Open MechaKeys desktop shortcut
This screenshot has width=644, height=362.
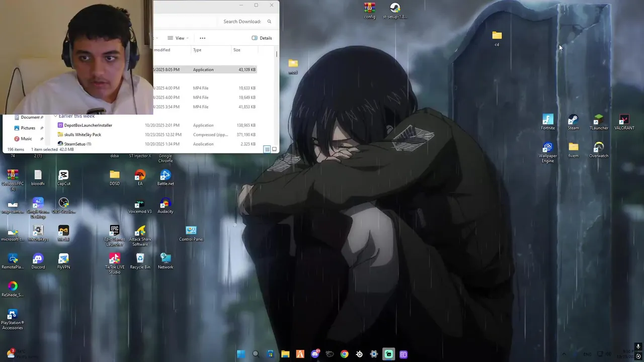coord(38,233)
